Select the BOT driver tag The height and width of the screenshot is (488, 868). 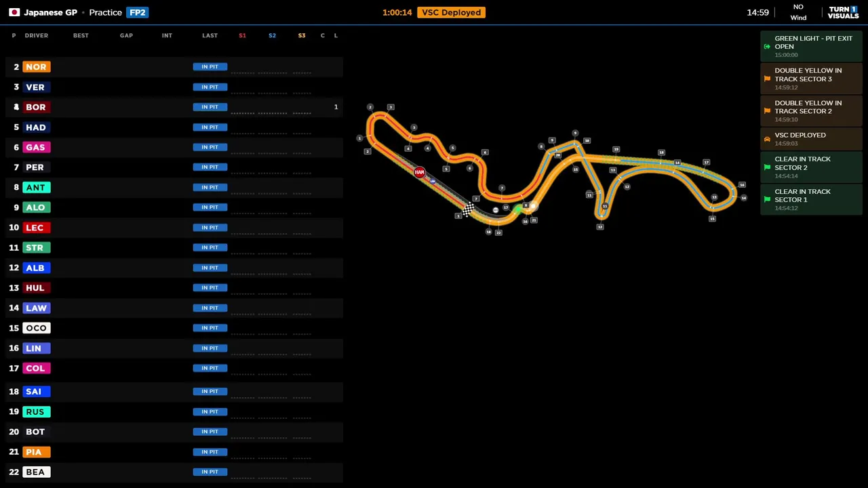coord(36,432)
